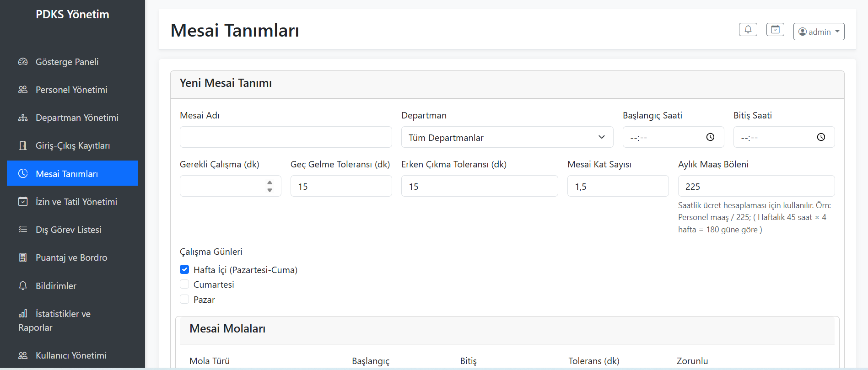Click the Aylık Maaş Böleni field

tap(756, 186)
